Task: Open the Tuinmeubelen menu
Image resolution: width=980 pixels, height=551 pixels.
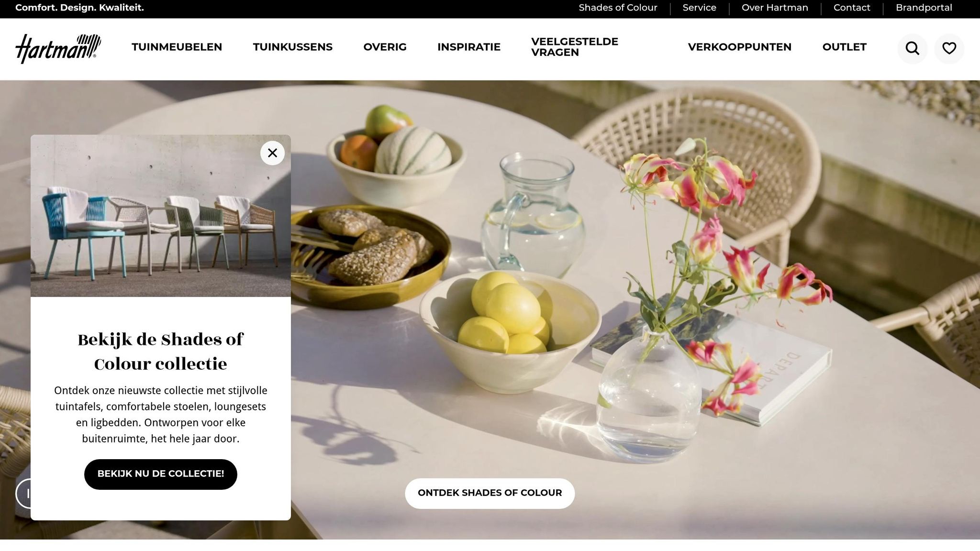Action: (177, 47)
